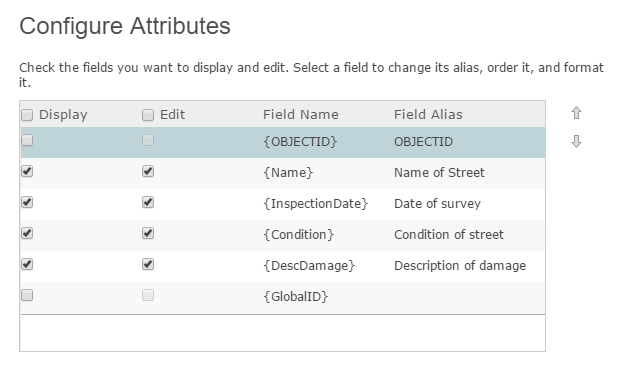Screen dimensions: 635x376
Task: Enable Display for the OBJECTID field
Action: point(27,140)
